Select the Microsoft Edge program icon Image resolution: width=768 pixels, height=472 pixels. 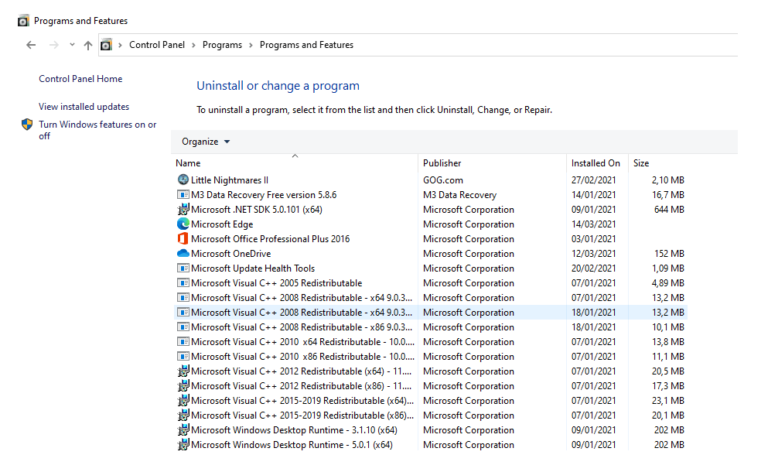pos(183,224)
